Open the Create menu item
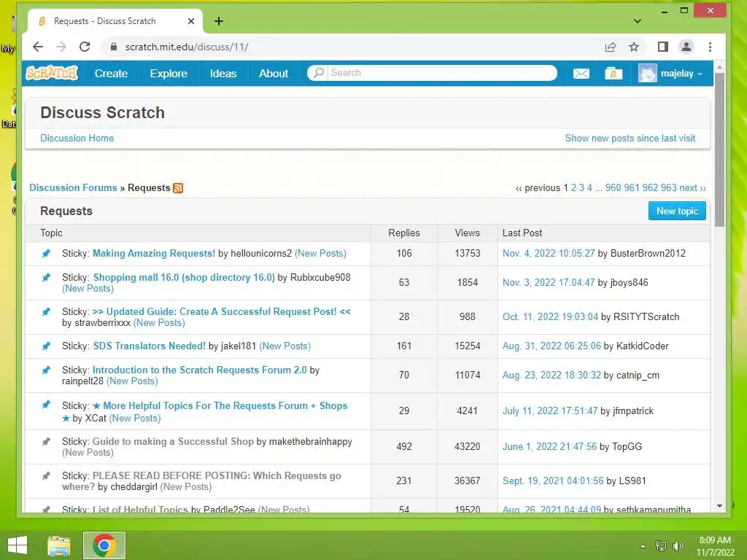747x560 pixels. click(111, 74)
